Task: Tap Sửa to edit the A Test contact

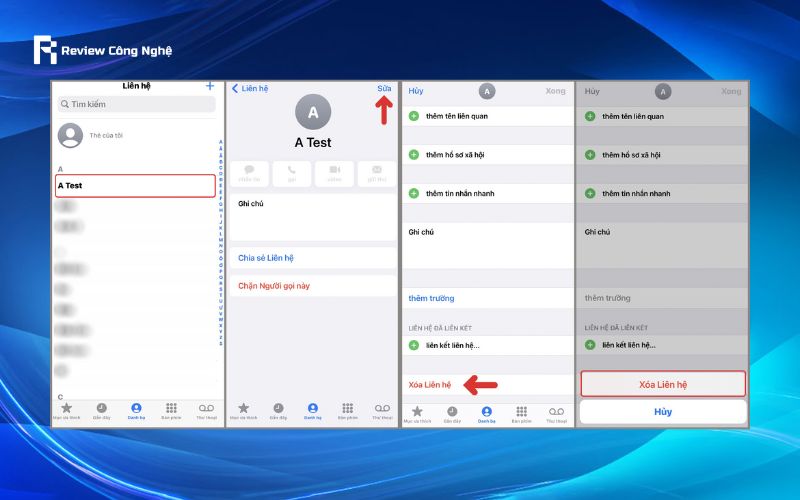Action: [x=384, y=88]
